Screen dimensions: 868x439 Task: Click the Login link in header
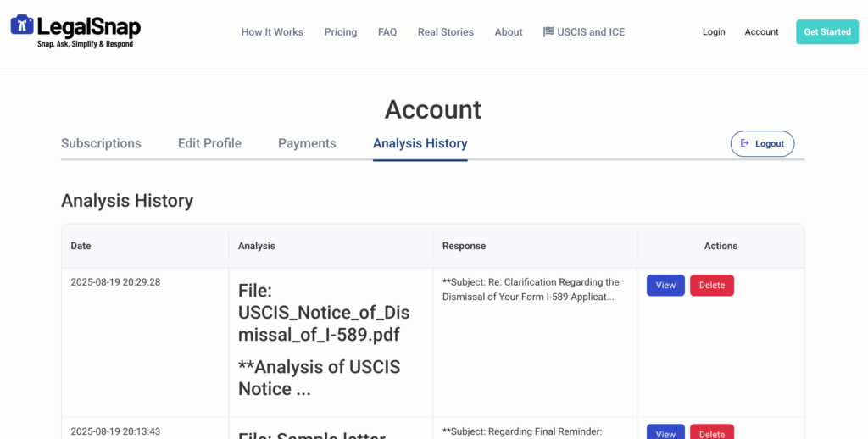click(714, 32)
